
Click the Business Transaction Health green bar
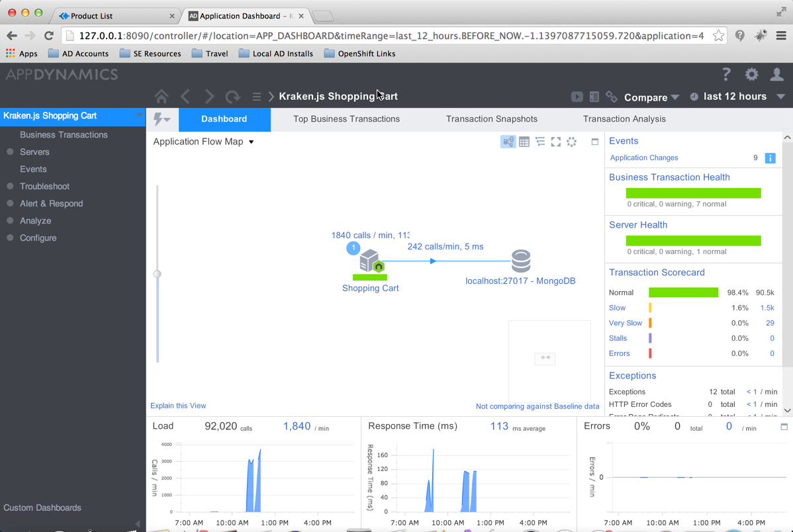(693, 193)
